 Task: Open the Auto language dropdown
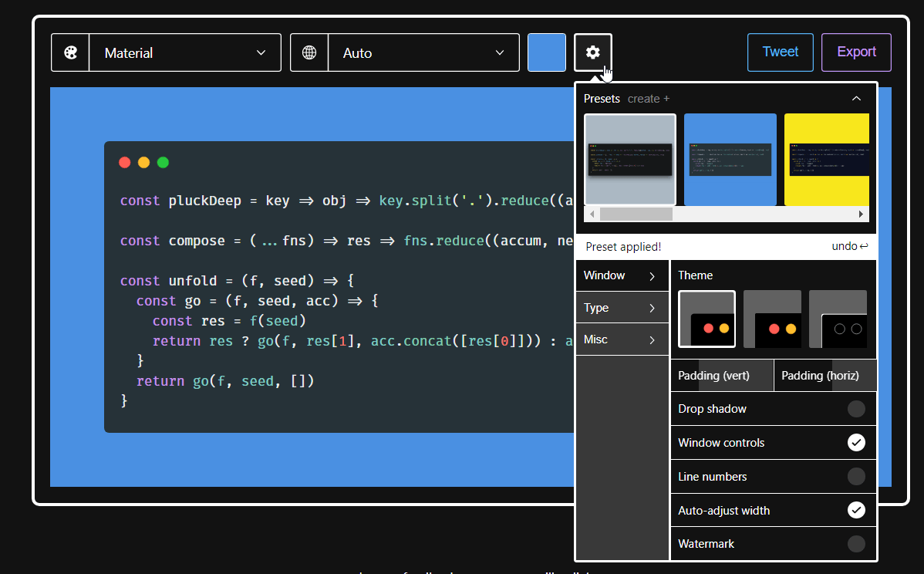423,52
